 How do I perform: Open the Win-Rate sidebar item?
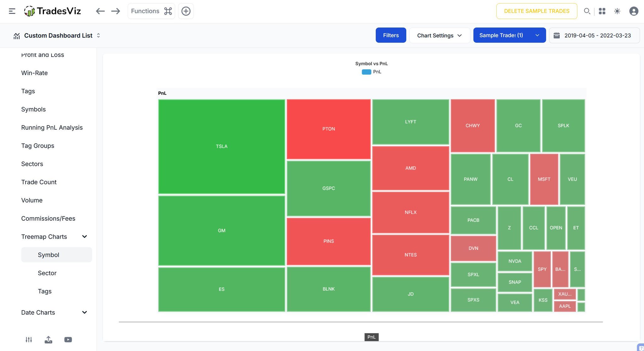point(35,73)
